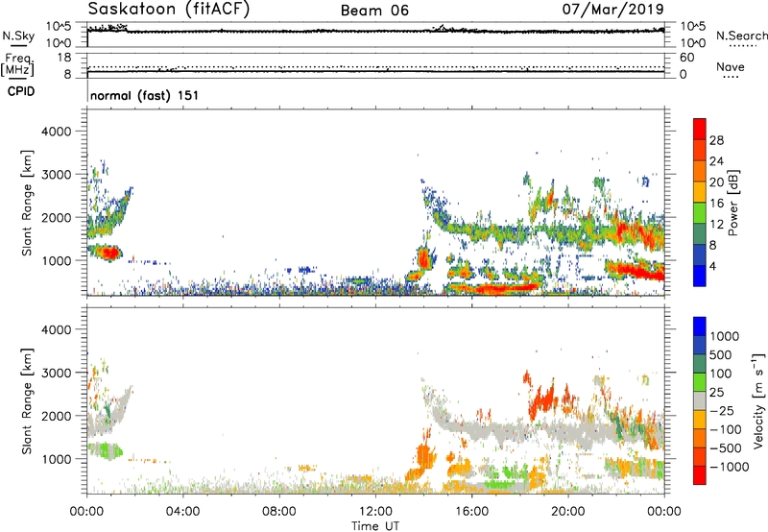
Task: Click the 12:00 time tick label
Action: (x=375, y=512)
